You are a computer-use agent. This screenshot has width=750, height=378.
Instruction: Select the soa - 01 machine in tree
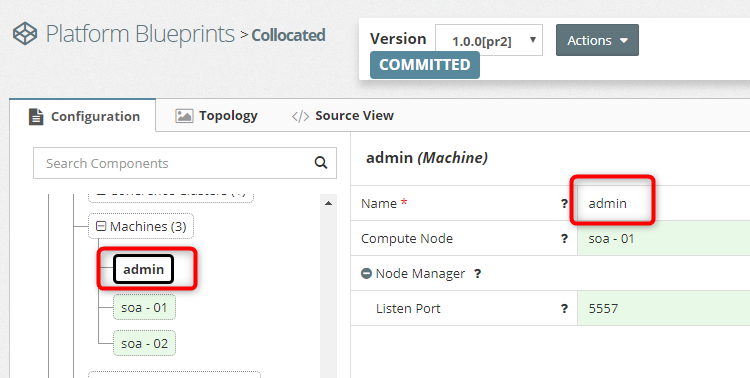[144, 308]
